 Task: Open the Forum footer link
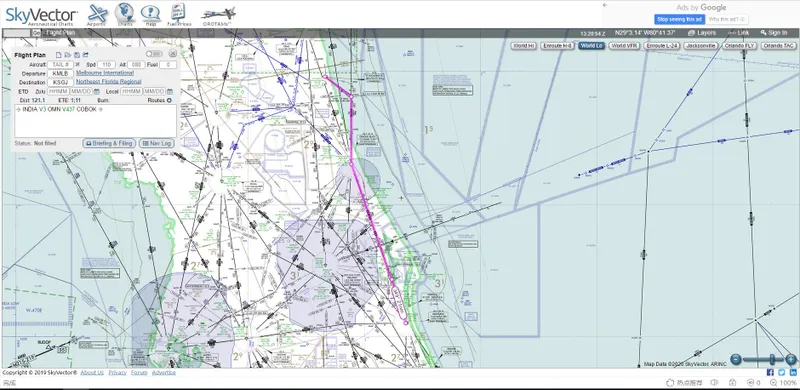(x=139, y=373)
